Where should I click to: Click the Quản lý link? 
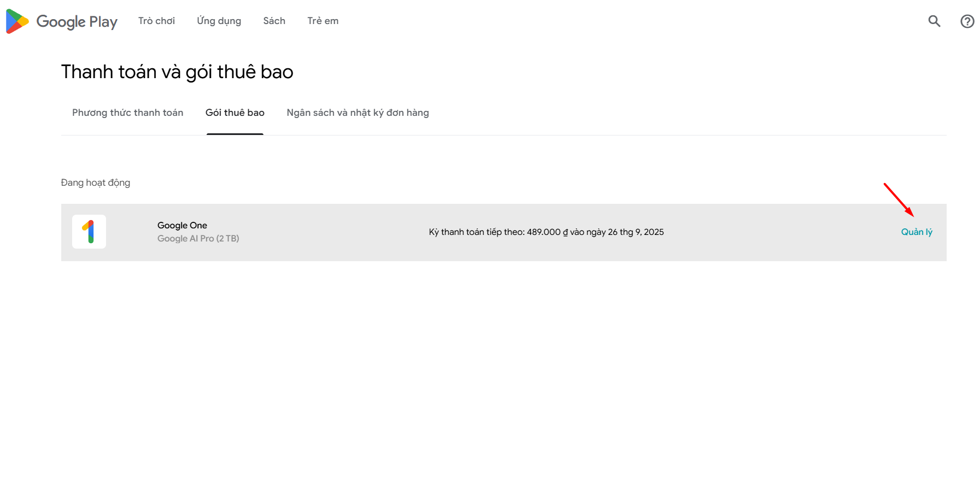click(x=917, y=232)
